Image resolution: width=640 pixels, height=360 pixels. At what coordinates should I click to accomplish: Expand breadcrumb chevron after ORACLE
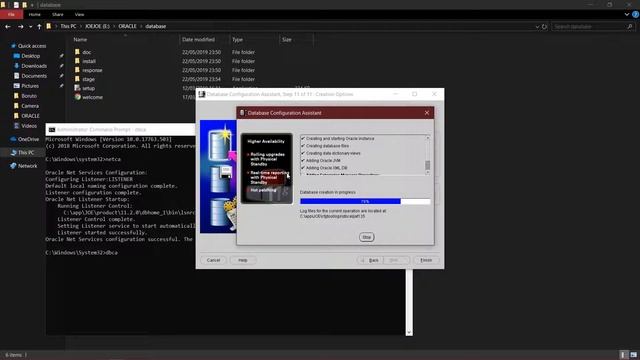click(x=141, y=26)
